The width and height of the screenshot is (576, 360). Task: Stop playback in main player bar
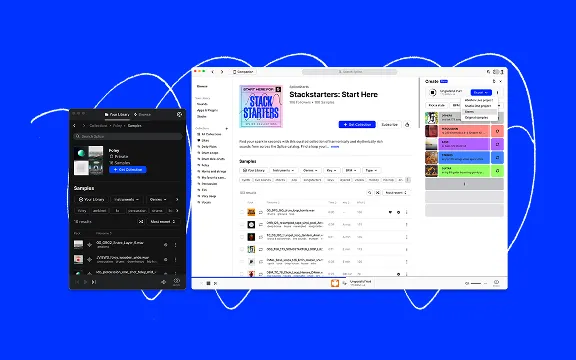[208, 283]
